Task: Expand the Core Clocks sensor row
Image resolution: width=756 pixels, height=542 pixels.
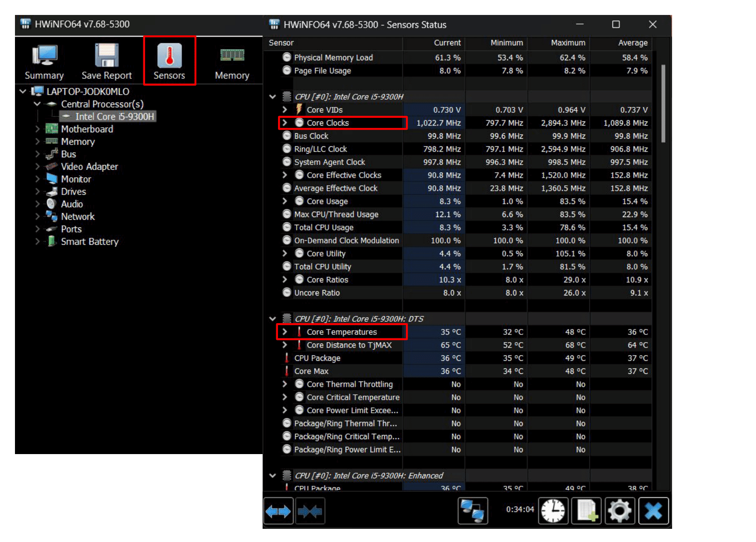Action: 284,123
